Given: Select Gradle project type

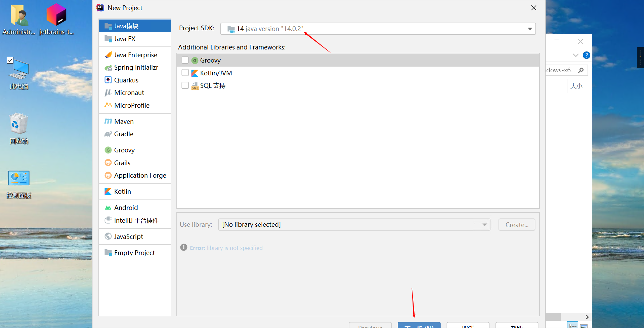Looking at the screenshot, I should tap(135, 134).
